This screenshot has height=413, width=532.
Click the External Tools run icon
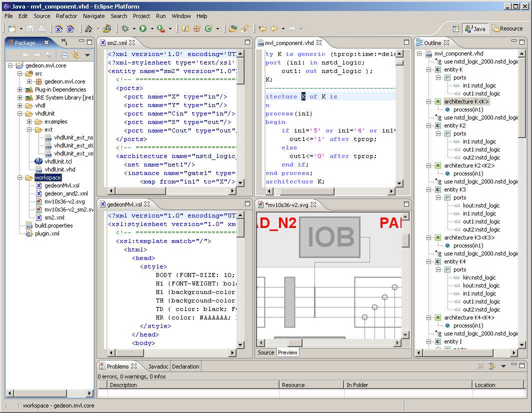tap(161, 29)
